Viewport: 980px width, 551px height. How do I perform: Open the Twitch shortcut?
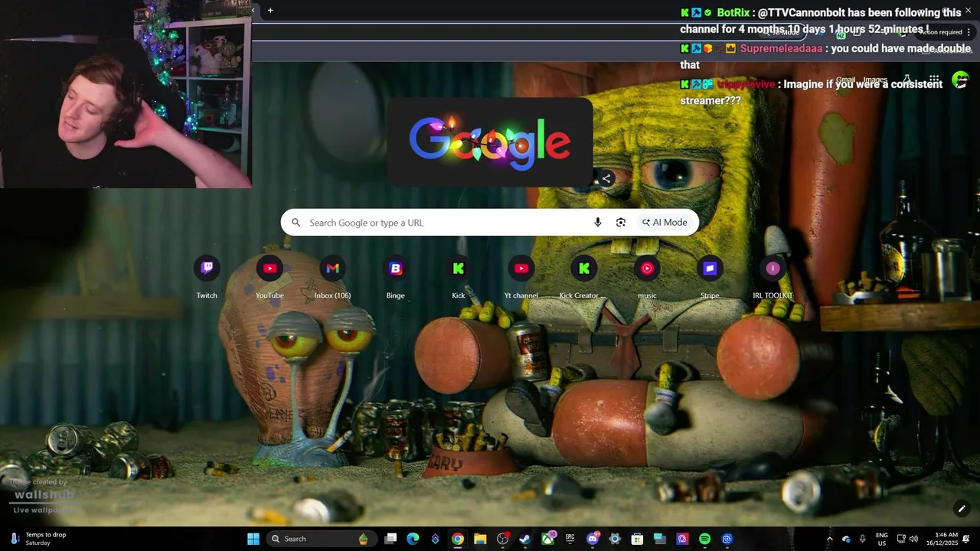[207, 278]
